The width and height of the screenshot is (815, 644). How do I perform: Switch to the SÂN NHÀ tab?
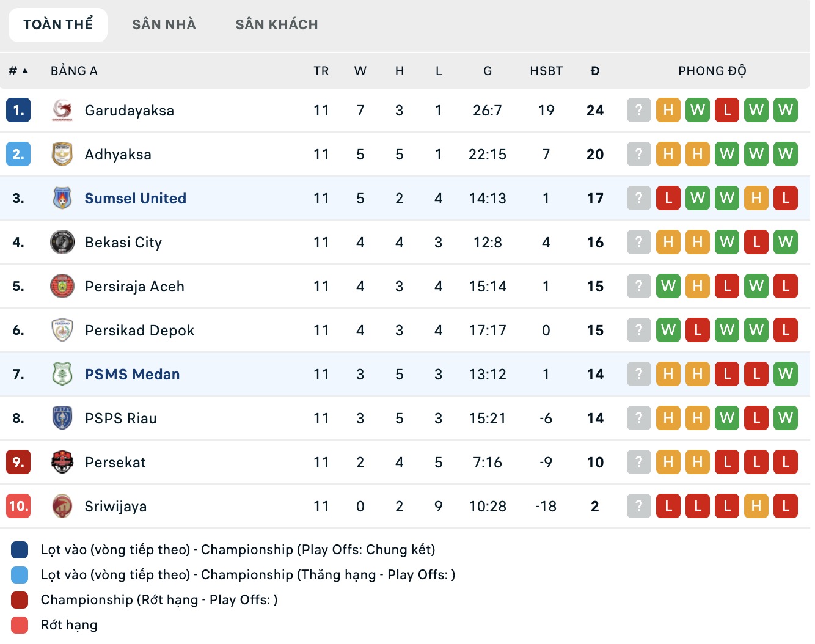(164, 24)
